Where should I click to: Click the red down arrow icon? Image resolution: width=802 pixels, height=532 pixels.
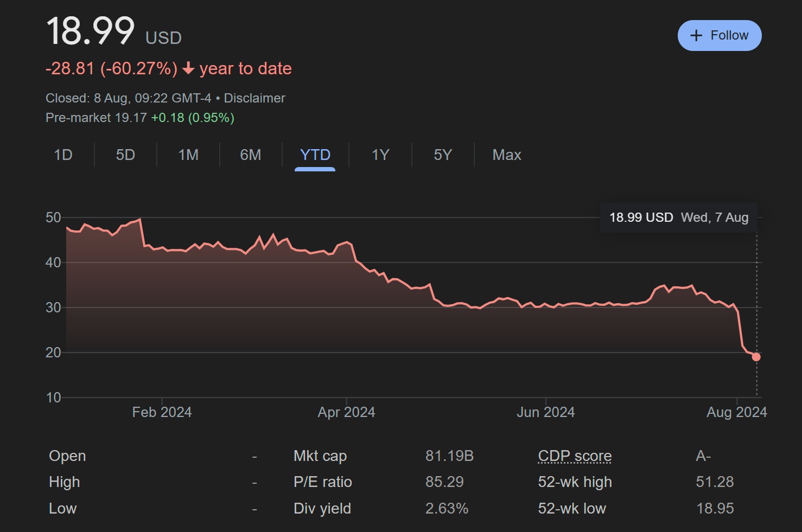pyautogui.click(x=188, y=68)
